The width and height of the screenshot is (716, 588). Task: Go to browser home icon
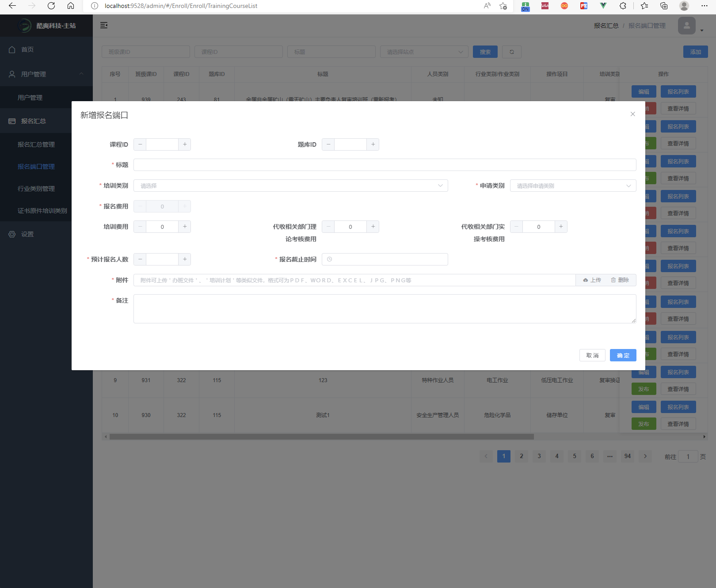pyautogui.click(x=71, y=6)
